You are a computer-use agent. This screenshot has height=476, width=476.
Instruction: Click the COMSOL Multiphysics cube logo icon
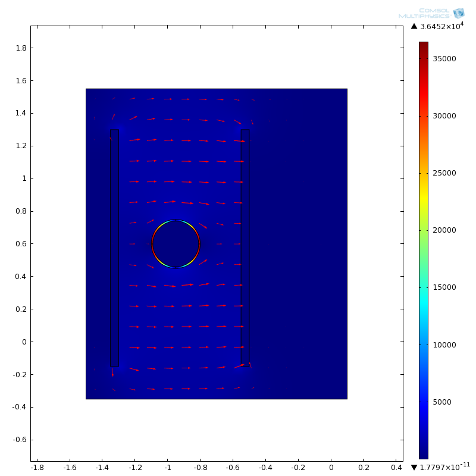pyautogui.click(x=458, y=13)
